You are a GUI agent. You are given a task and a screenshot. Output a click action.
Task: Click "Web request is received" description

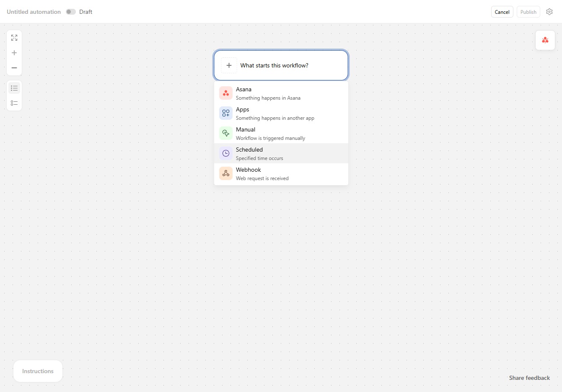(x=262, y=178)
